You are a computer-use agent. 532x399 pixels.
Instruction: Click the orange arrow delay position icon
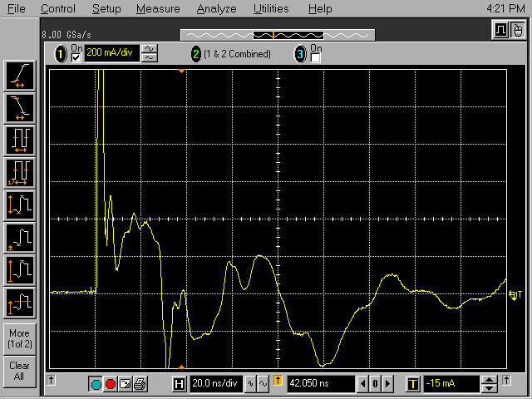coord(278,381)
